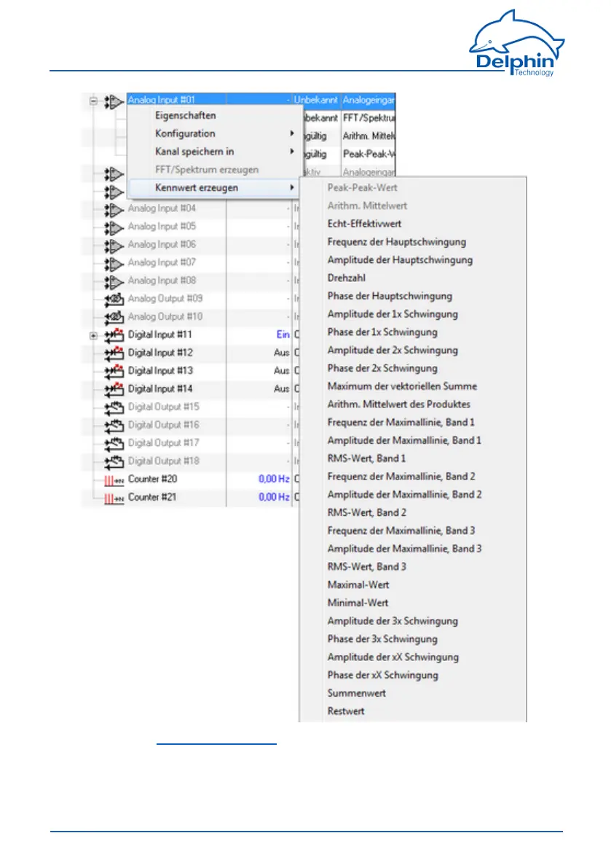The image size is (611, 868).
Task: Choose Maximal-Wert from the submenu
Action: pyautogui.click(x=413, y=585)
